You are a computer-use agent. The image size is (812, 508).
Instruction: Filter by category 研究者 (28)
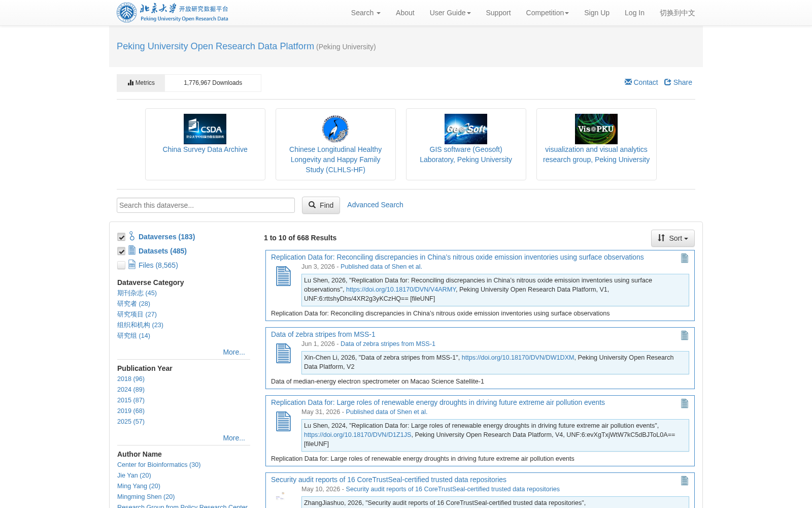point(133,304)
